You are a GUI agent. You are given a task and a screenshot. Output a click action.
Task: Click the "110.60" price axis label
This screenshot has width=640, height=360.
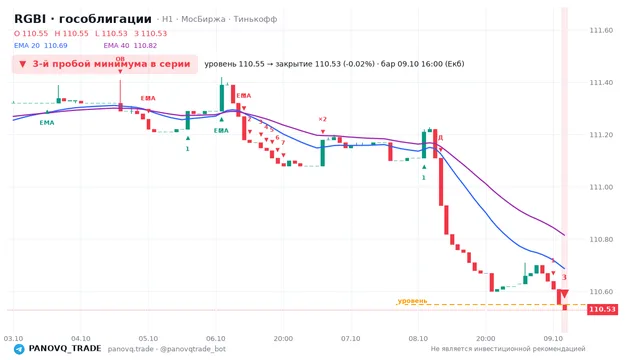tap(601, 291)
